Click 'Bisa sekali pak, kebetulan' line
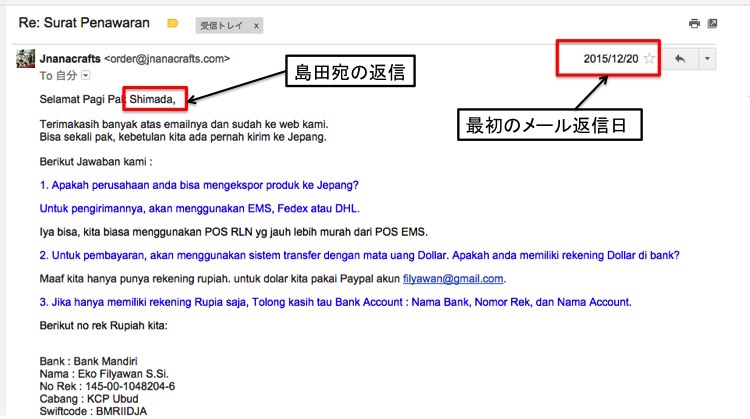 [x=183, y=137]
